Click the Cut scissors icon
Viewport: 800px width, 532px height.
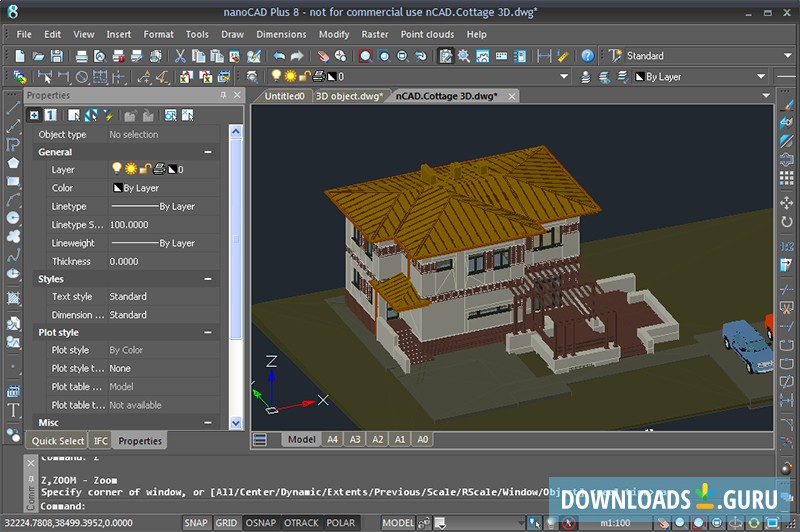[x=181, y=56]
